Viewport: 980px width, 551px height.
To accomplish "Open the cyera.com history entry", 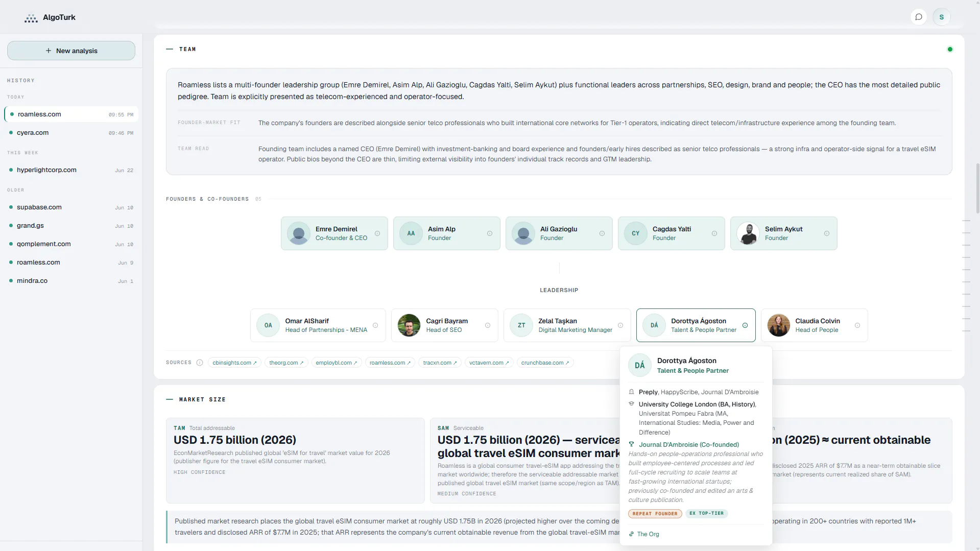I will coord(71,133).
